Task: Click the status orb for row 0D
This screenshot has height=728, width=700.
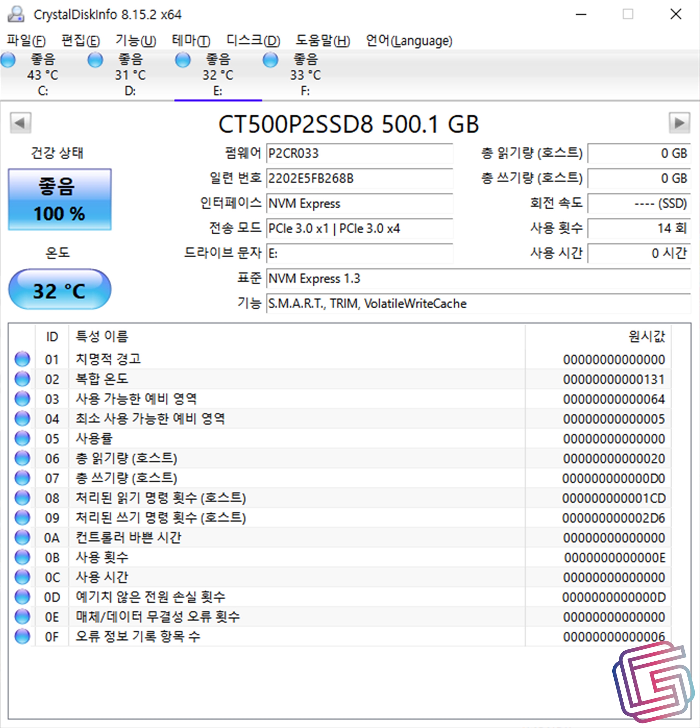Action: pyautogui.click(x=22, y=597)
